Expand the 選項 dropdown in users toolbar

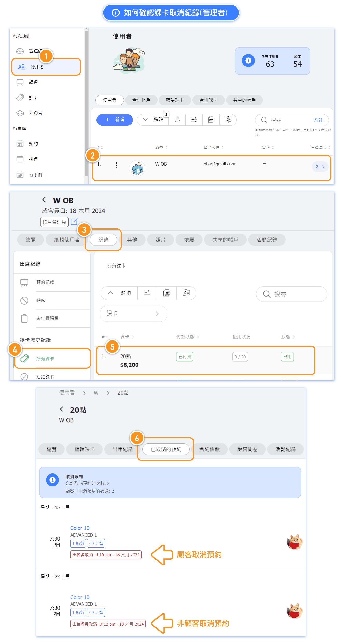[153, 120]
